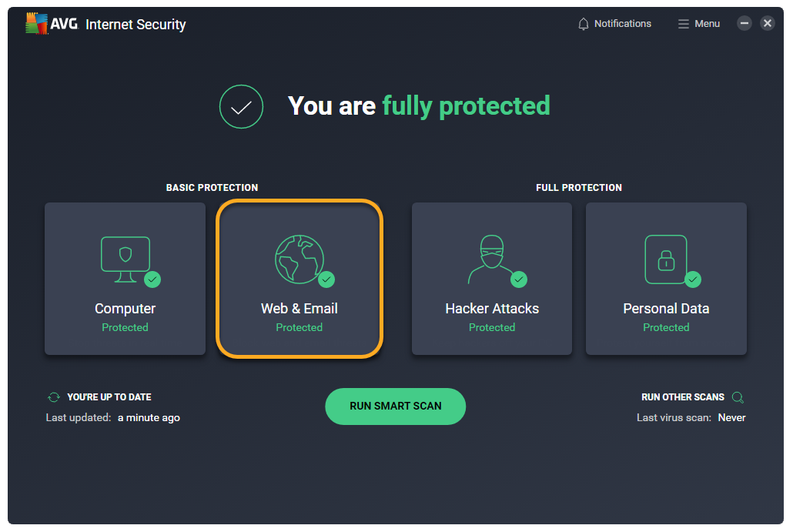The height and width of the screenshot is (532, 793).
Task: Open the Menu item
Action: click(707, 24)
